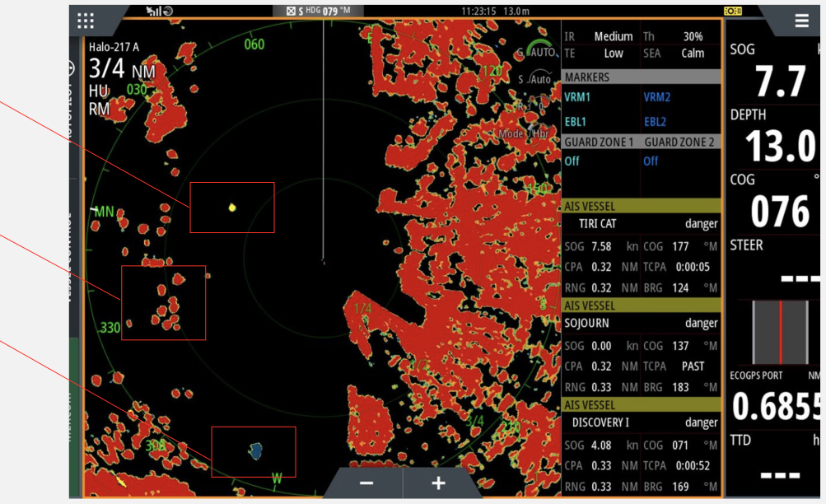The image size is (826, 504).
Task: Zoom in radar range with plus button
Action: [x=438, y=483]
